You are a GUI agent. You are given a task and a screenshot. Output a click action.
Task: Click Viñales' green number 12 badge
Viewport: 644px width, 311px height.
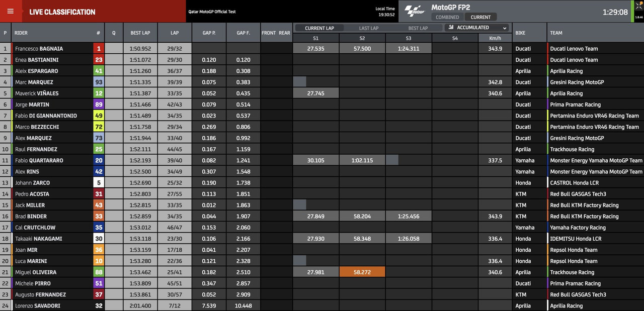[99, 93]
